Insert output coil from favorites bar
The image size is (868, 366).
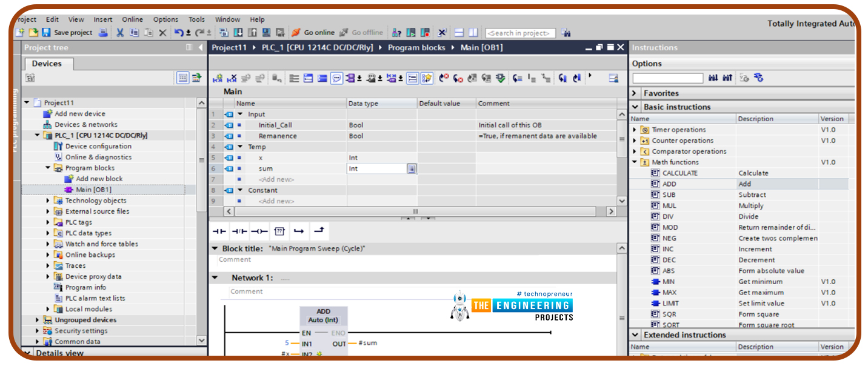259,231
